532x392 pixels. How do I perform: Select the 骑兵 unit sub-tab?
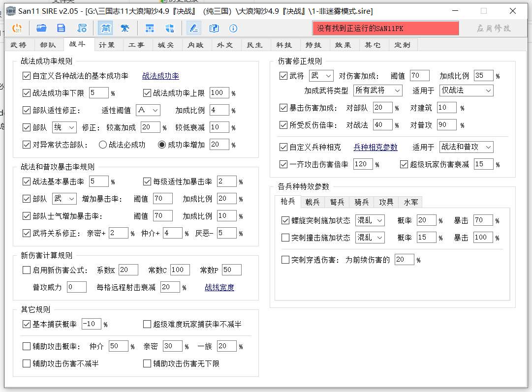[362, 202]
